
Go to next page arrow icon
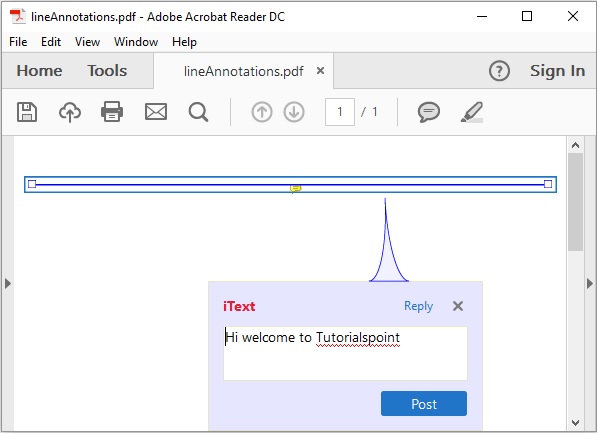[x=294, y=112]
